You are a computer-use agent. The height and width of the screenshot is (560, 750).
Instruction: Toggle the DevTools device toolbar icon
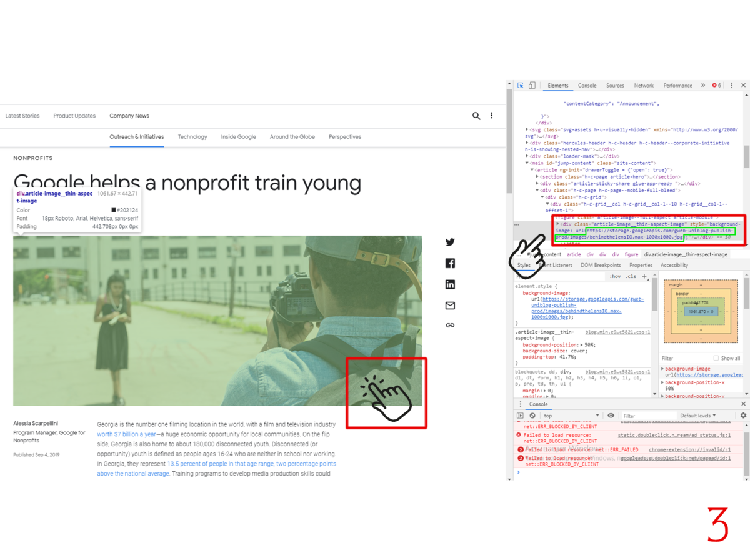pyautogui.click(x=532, y=86)
